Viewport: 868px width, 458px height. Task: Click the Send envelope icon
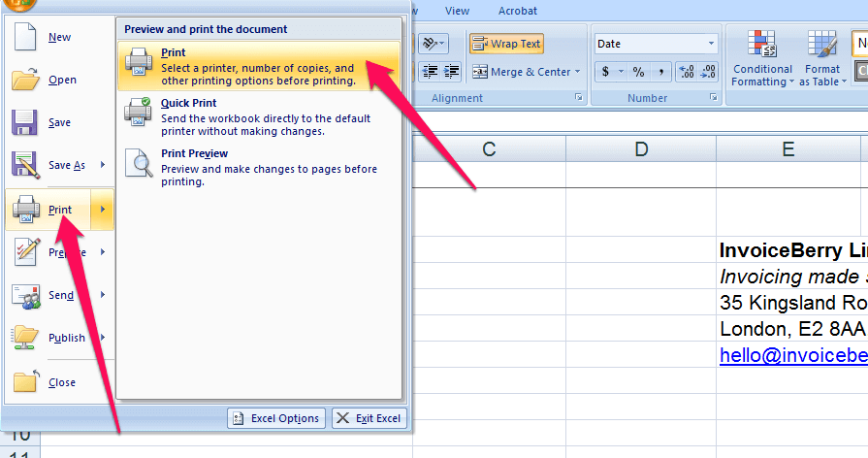pos(25,296)
